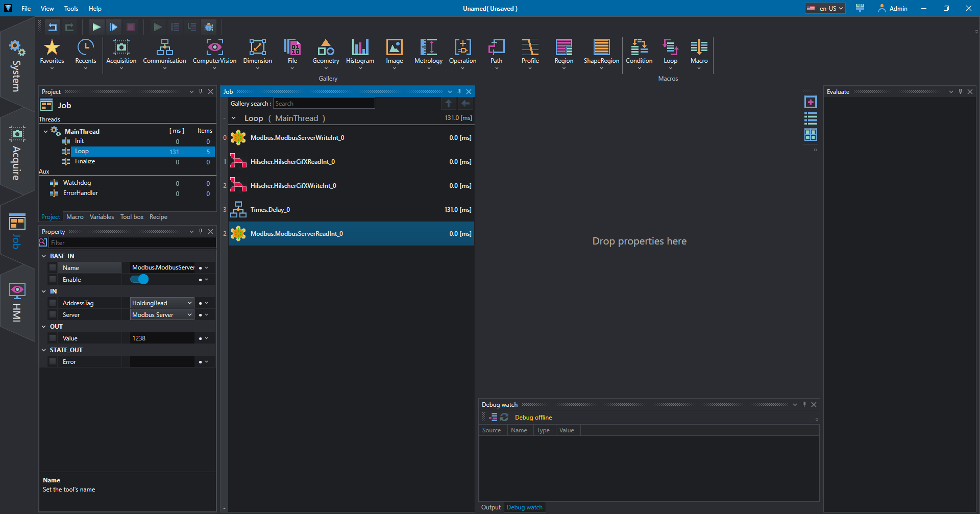The height and width of the screenshot is (514, 980).
Task: Click the Gallery search input field
Action: point(324,104)
